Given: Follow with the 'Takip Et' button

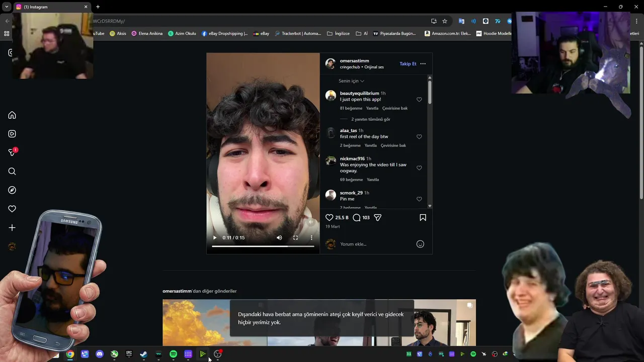Looking at the screenshot, I should (x=408, y=64).
